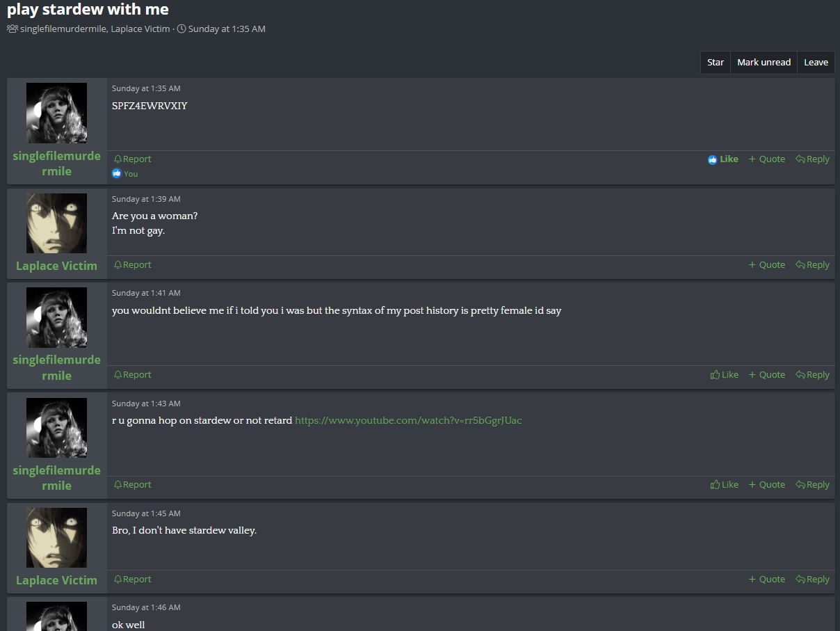Unlike the first message with code SPFZ4EWRVXIY
This screenshot has width=840, height=631.
(723, 159)
